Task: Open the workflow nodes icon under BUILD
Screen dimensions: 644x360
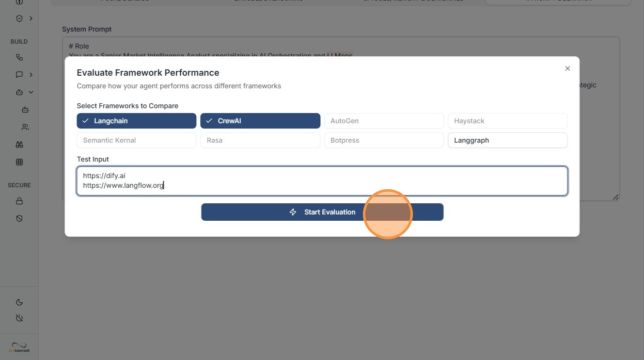Action: coord(19,57)
